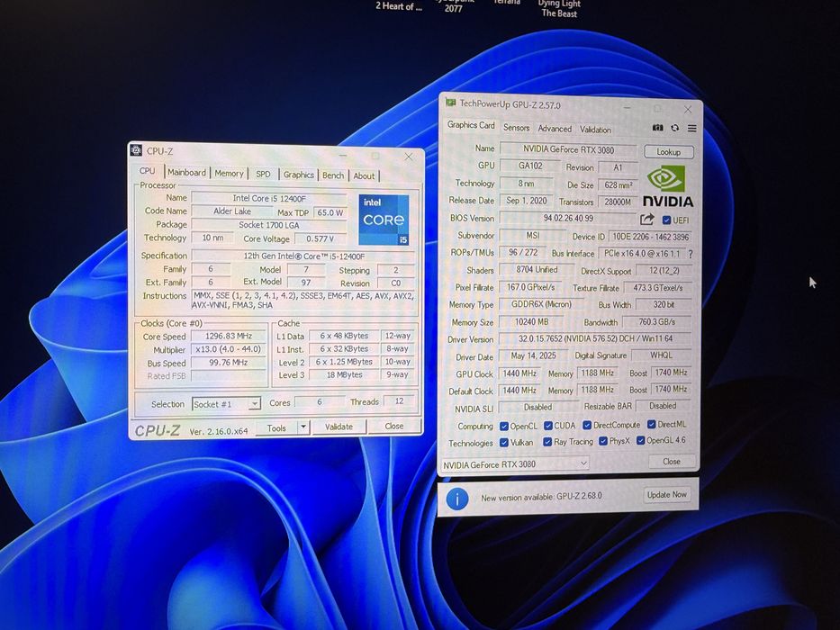840x630 pixels.
Task: Click the blue info icon in update banner
Action: point(457,499)
